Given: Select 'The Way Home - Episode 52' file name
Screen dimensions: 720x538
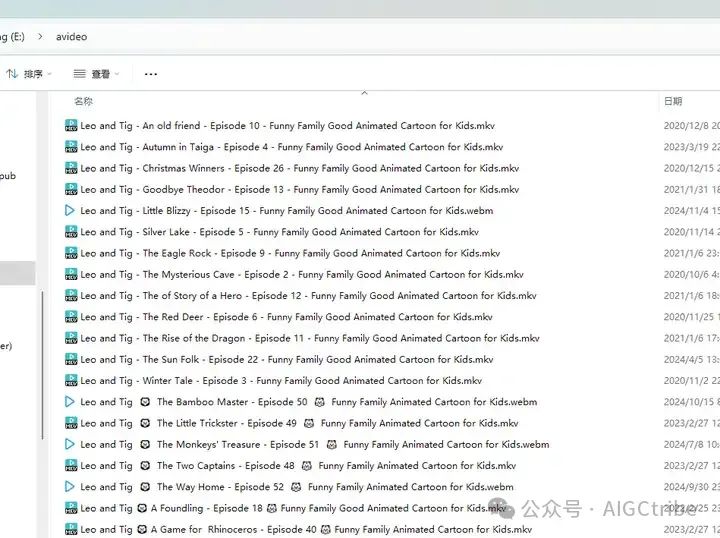Looking at the screenshot, I should pos(297,487).
